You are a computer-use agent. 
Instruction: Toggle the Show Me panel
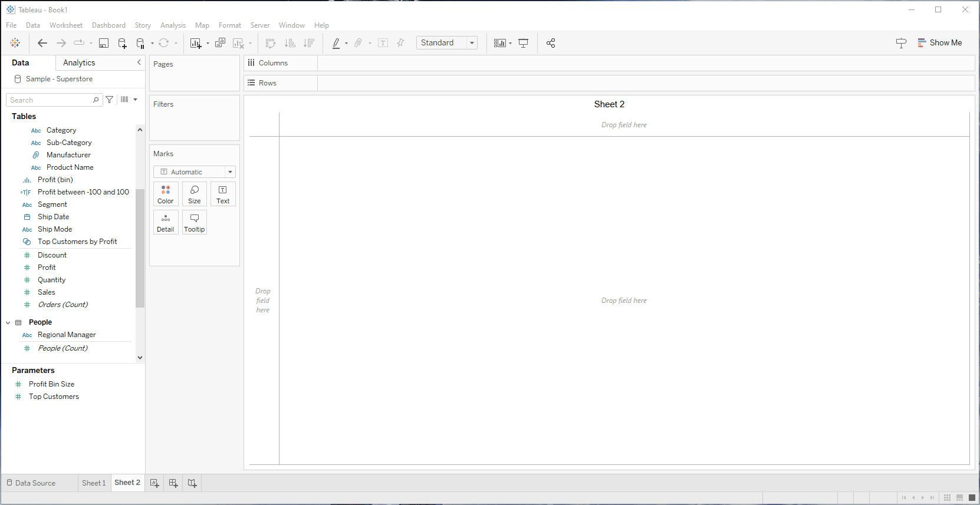coord(939,43)
